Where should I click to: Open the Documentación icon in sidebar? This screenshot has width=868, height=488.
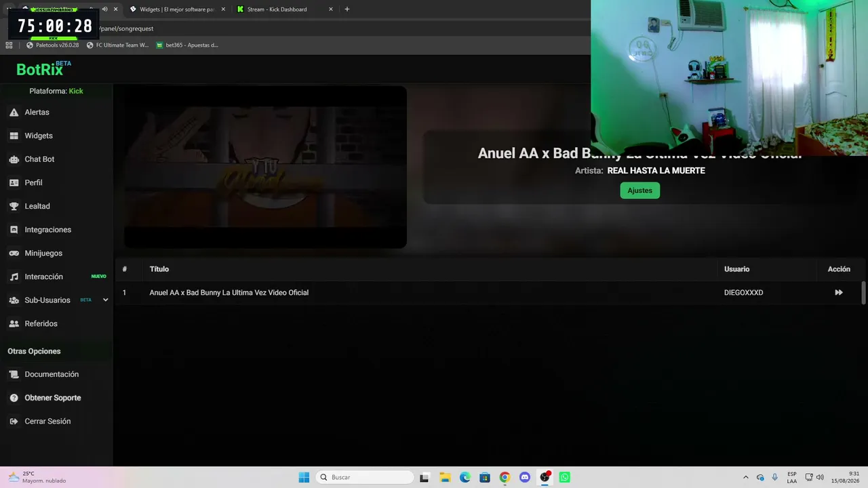pos(14,374)
